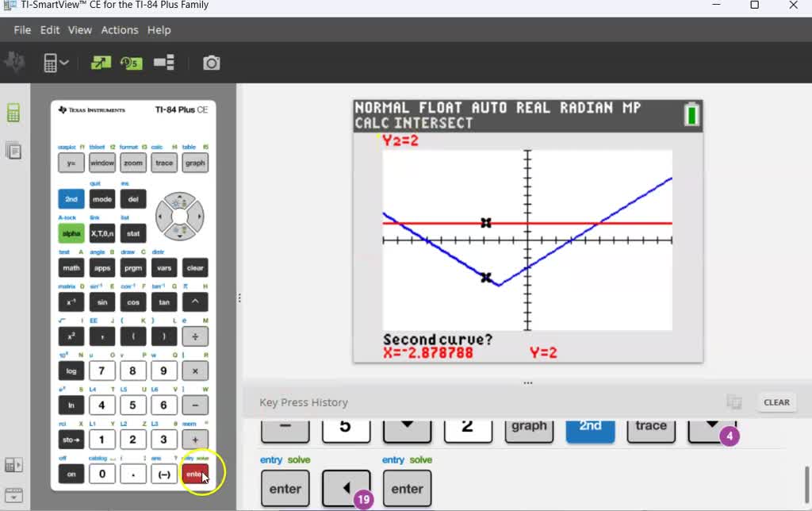
Task: Toggle the alpha key on the keypad
Action: tap(71, 233)
